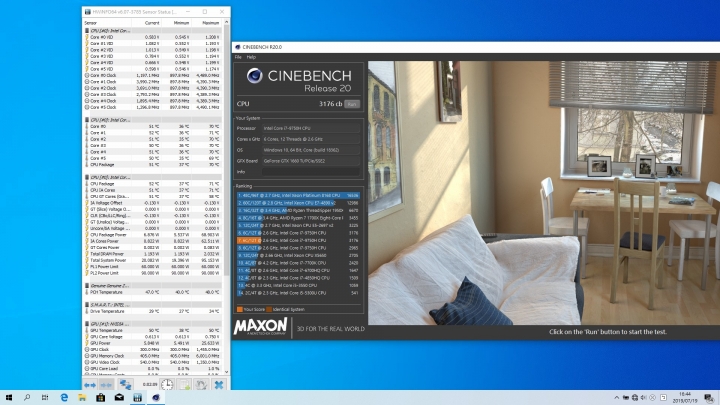Viewport: 720px width, 405px height.
Task: Click HWiNFO expand columns double-arrow button
Action: [x=90, y=385]
